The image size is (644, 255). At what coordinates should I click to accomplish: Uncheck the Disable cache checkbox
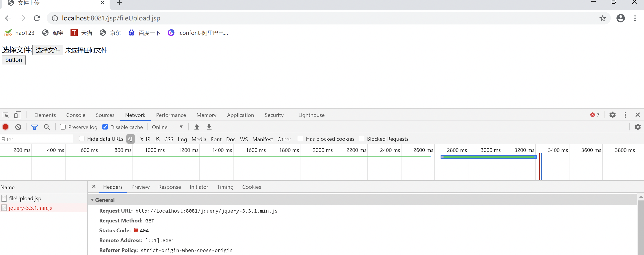click(x=105, y=127)
